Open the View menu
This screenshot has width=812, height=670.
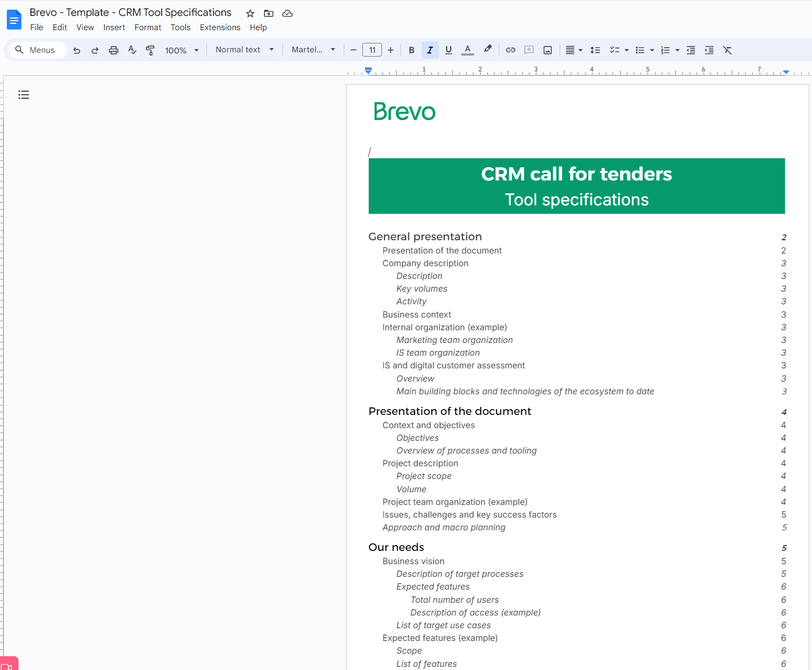85,28
